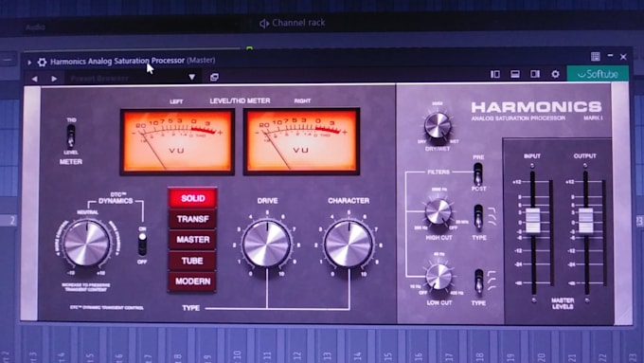Select the TUBE saturation type
Image resolution: width=644 pixels, height=363 pixels.
tap(192, 261)
